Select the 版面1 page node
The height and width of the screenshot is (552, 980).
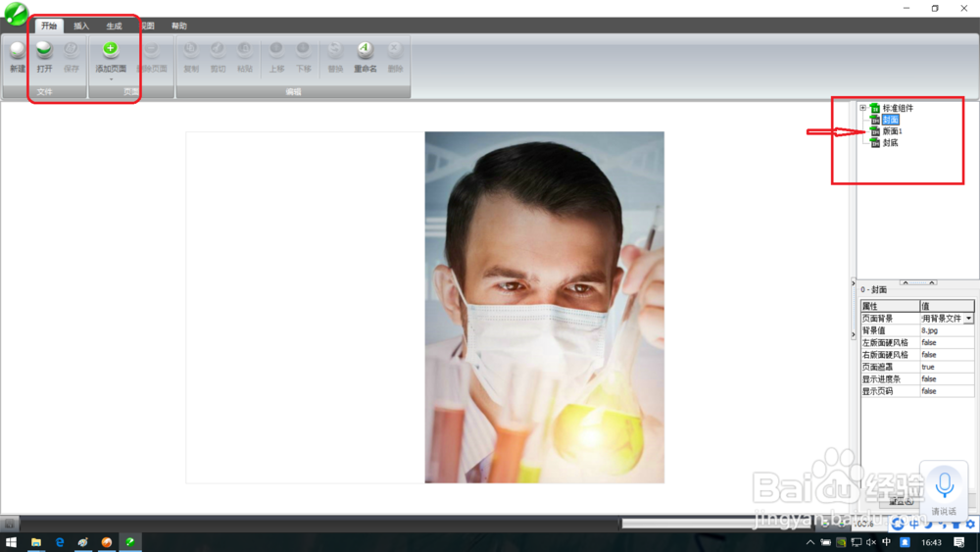(892, 131)
